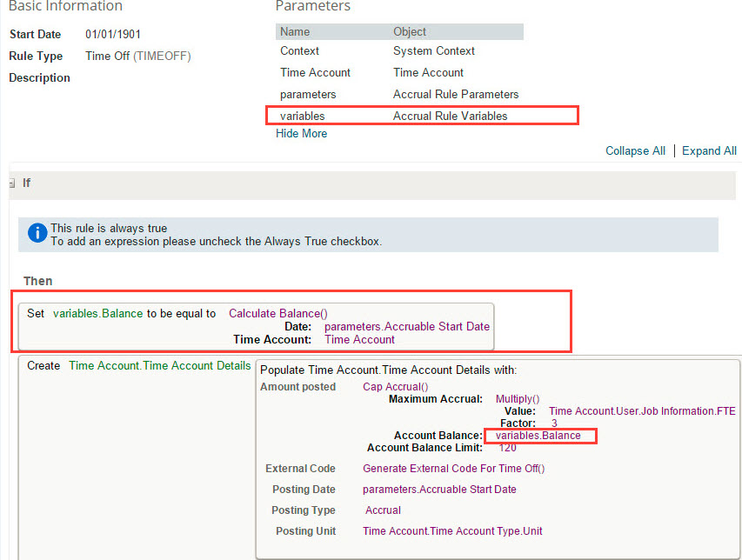Click the Factor value 3
Screen dimensions: 742x560
[x=554, y=423]
